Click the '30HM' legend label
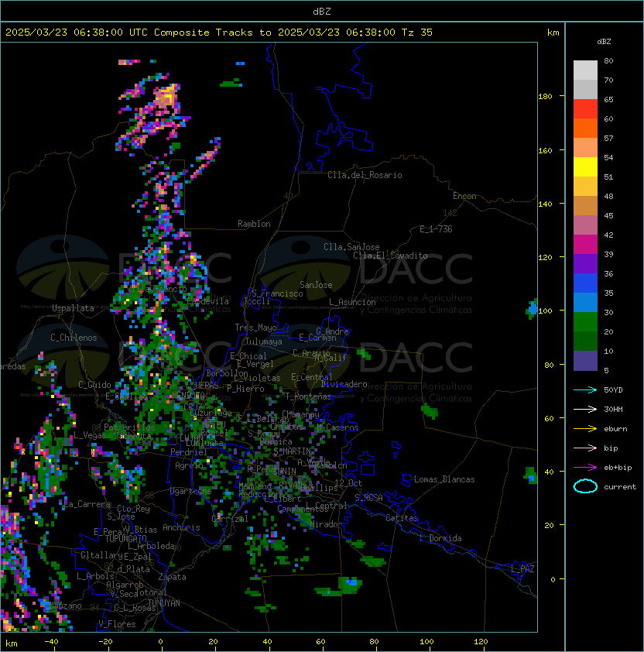Viewport: 644px width, 652px height. pyautogui.click(x=613, y=409)
